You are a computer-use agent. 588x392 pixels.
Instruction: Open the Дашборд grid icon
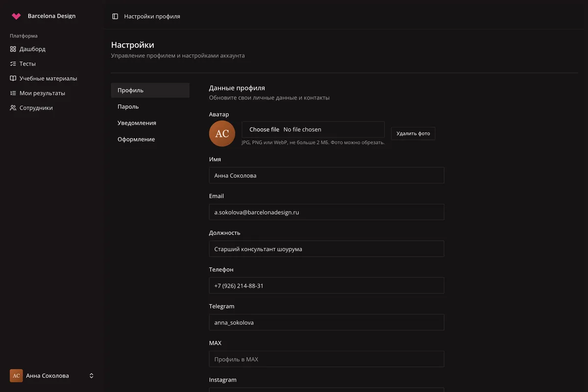pyautogui.click(x=13, y=49)
